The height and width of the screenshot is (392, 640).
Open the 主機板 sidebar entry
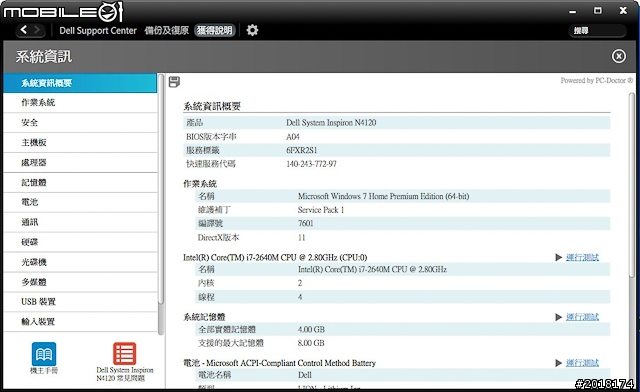tap(80, 143)
